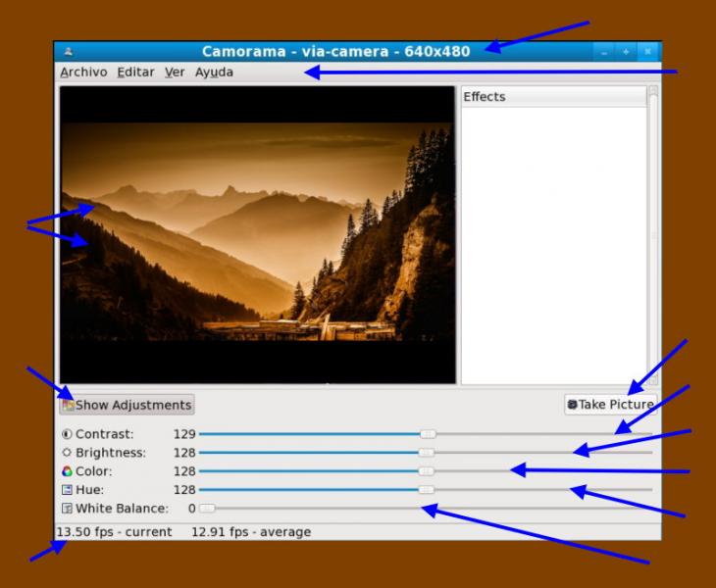This screenshot has height=588, width=716.
Task: Click the 'Brightness:' label
Action: coord(111,453)
